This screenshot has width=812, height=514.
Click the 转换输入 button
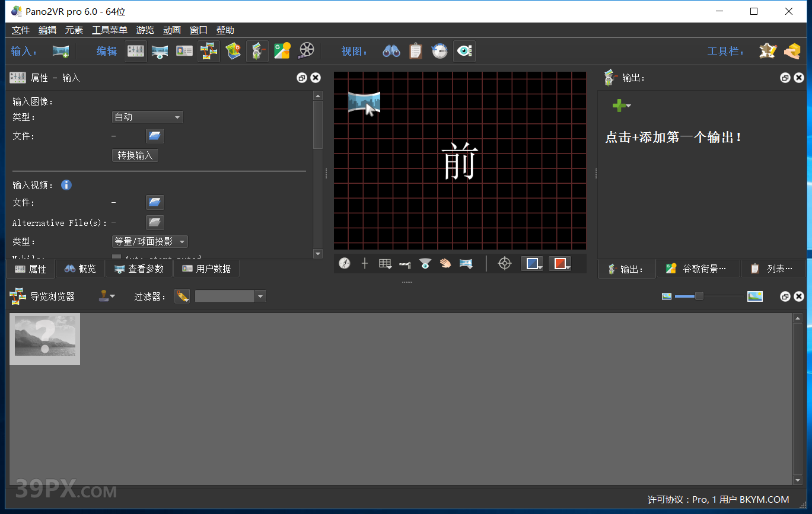click(135, 155)
